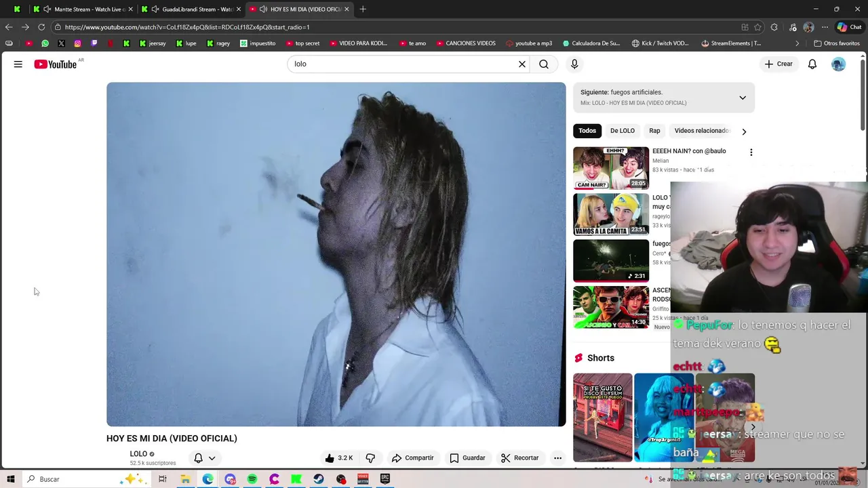
Task: Open WhatsApp bookmark icon
Action: tap(45, 43)
